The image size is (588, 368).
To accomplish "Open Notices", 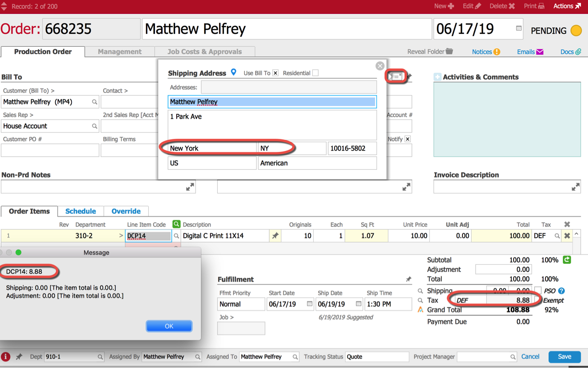I will (486, 52).
